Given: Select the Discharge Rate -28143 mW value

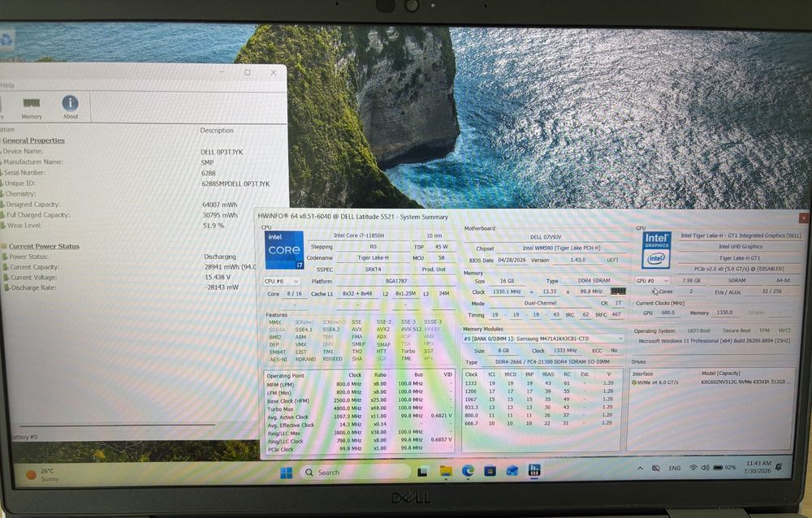Looking at the screenshot, I should pyautogui.click(x=222, y=287).
